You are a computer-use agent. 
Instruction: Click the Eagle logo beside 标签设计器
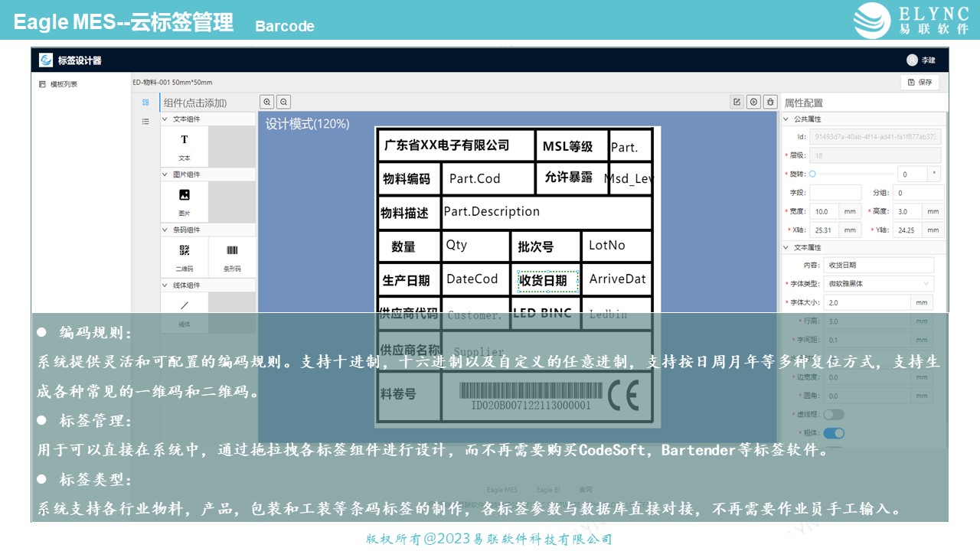[x=46, y=60]
